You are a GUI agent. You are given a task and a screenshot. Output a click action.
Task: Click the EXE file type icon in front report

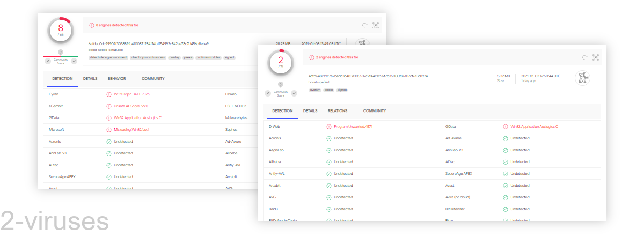(x=582, y=78)
